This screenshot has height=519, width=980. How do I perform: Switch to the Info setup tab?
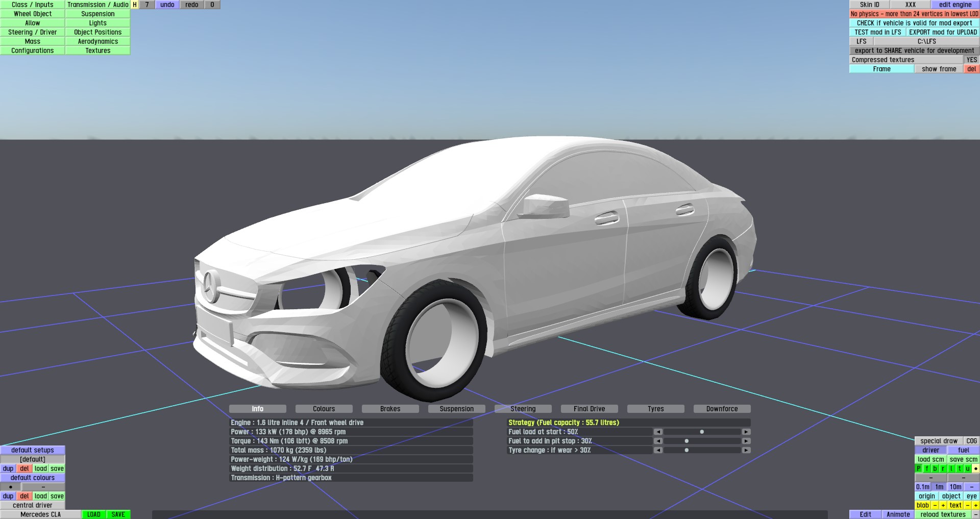tap(258, 409)
